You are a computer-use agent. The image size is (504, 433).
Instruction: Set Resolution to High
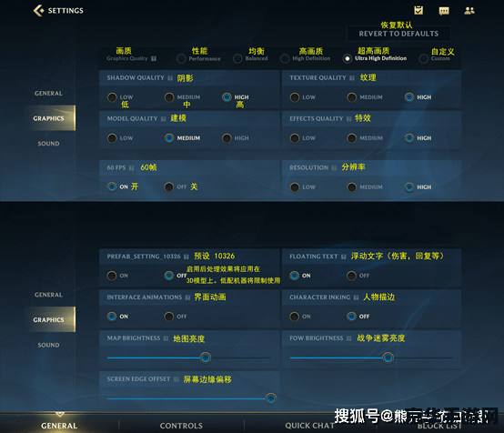pos(409,187)
